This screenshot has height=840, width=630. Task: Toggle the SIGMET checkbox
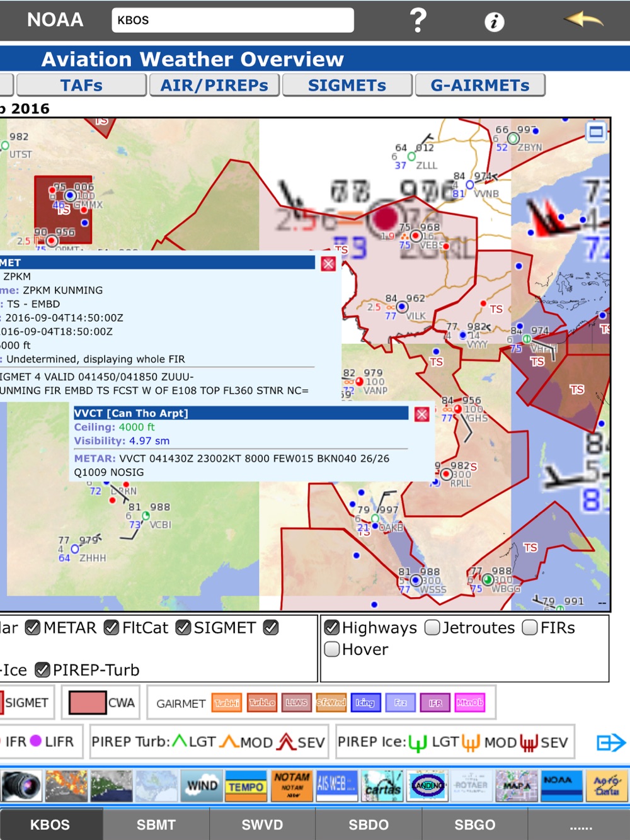click(183, 628)
